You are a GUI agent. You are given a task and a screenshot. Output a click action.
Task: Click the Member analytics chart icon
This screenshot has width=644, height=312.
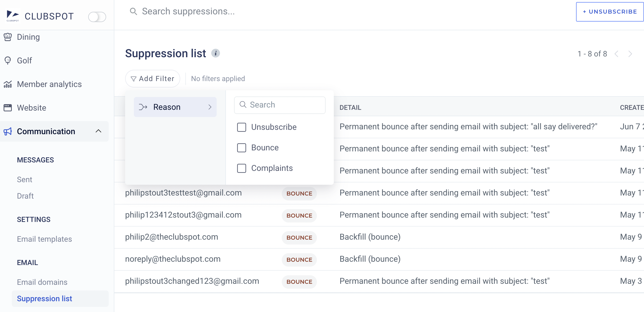pyautogui.click(x=8, y=84)
